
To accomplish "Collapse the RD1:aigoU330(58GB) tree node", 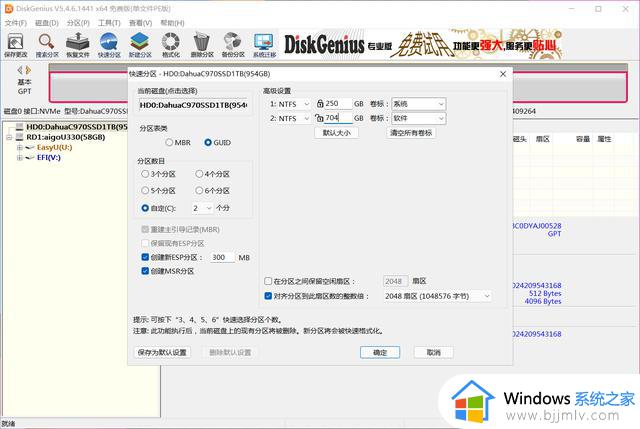I will coord(9,138).
